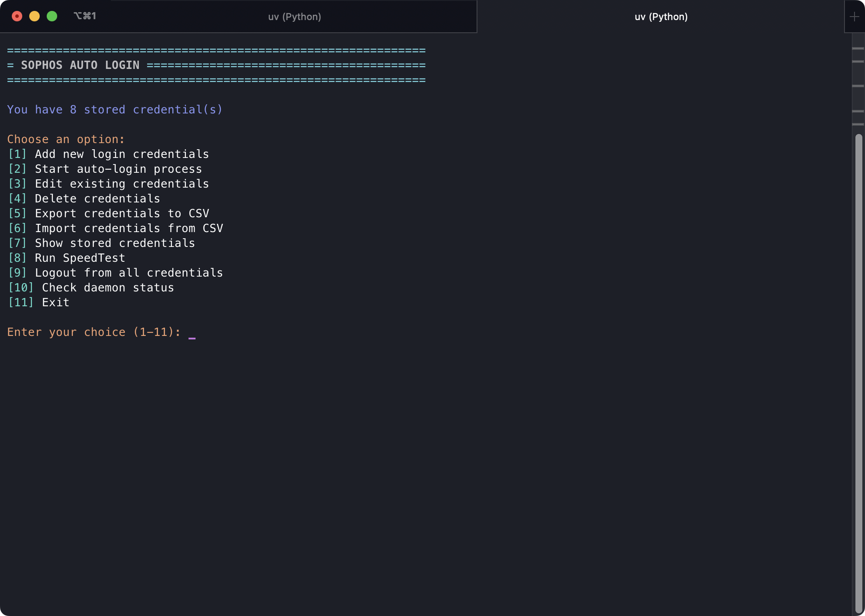
Task: Select option [7] Show stored credentials
Action: point(101,243)
